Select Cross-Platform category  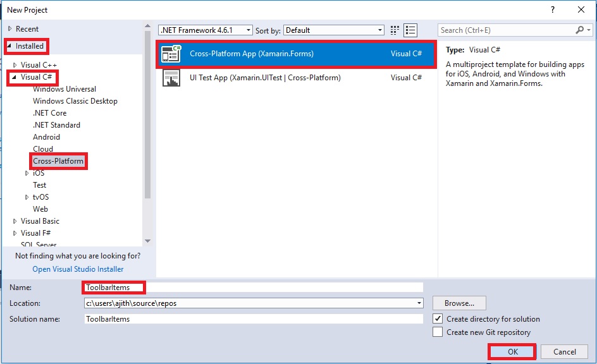[58, 161]
